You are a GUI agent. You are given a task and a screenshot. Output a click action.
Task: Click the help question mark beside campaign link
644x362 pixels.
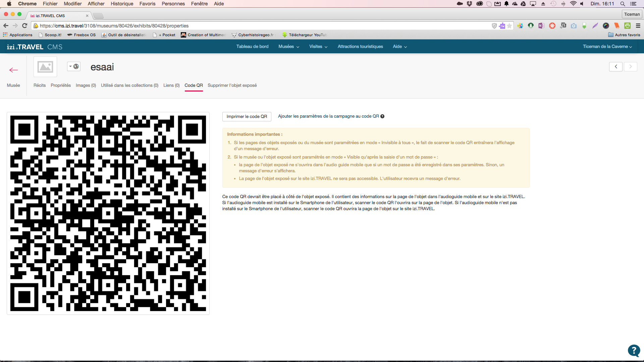point(382,116)
